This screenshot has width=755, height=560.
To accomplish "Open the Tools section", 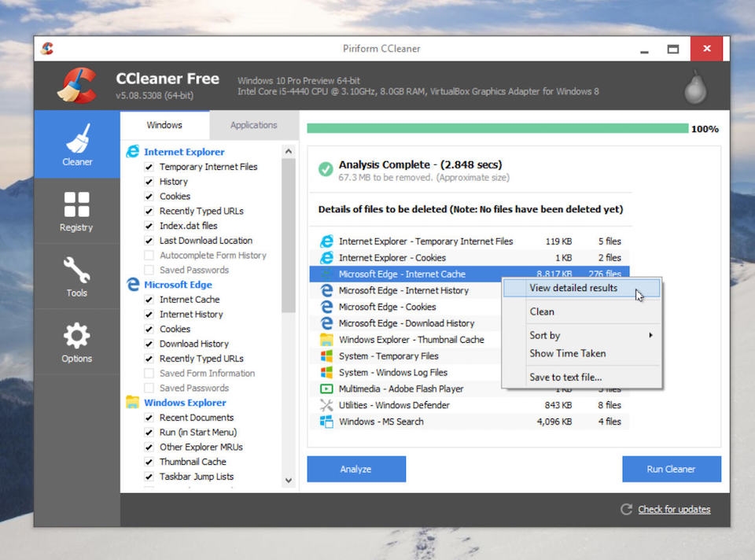I will (76, 276).
